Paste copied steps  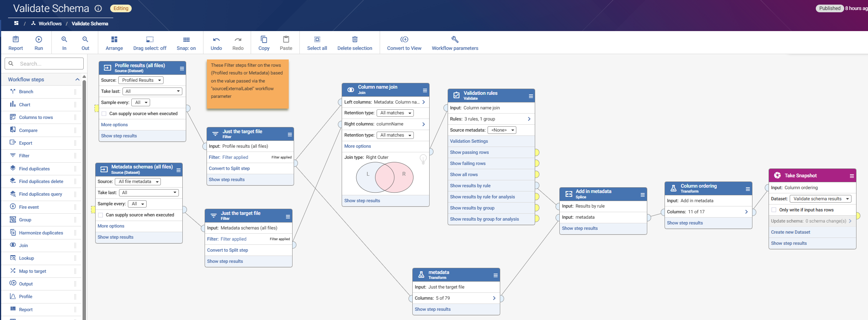click(x=286, y=43)
